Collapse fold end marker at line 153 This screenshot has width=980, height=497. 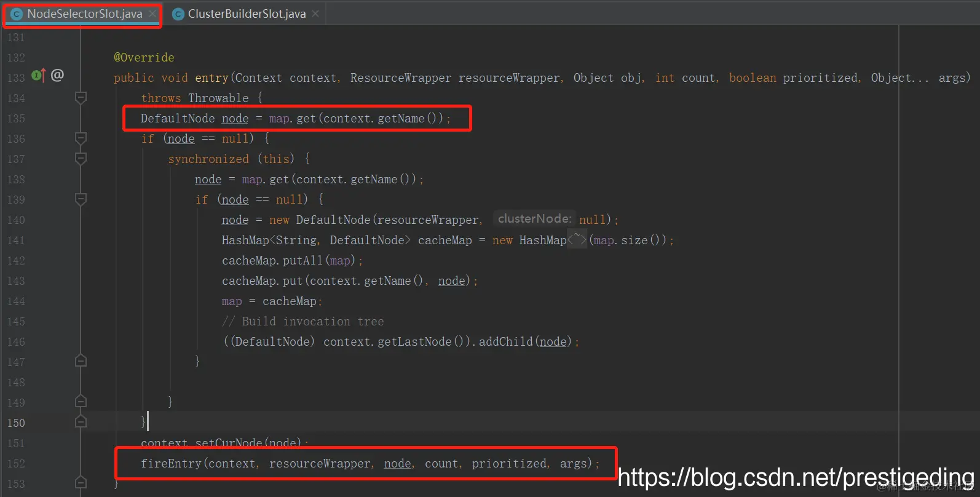click(x=81, y=482)
